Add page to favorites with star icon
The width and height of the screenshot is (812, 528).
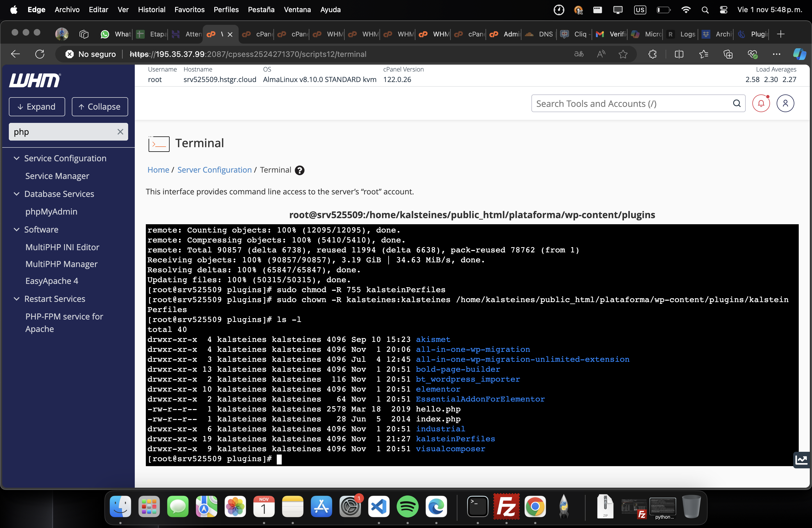623,54
